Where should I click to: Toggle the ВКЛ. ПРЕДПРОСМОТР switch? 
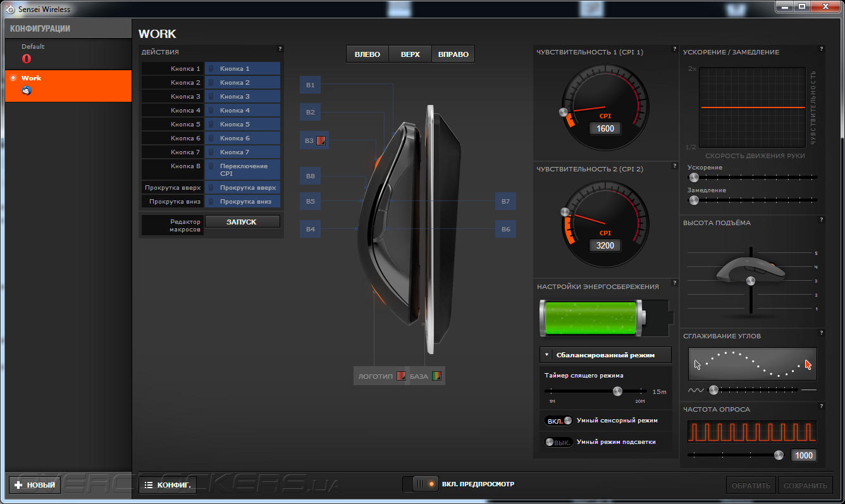420,484
